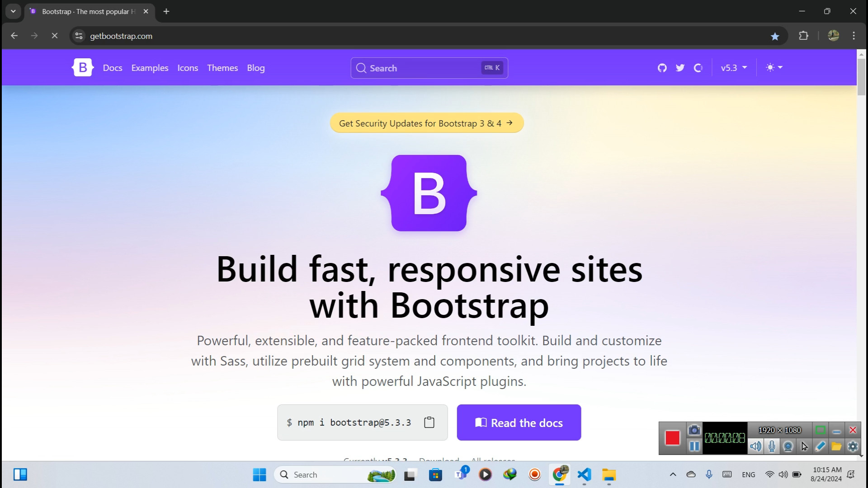Open the Security Updates for Bootstrap 3 & 4 banner
The height and width of the screenshot is (488, 868).
click(x=426, y=123)
